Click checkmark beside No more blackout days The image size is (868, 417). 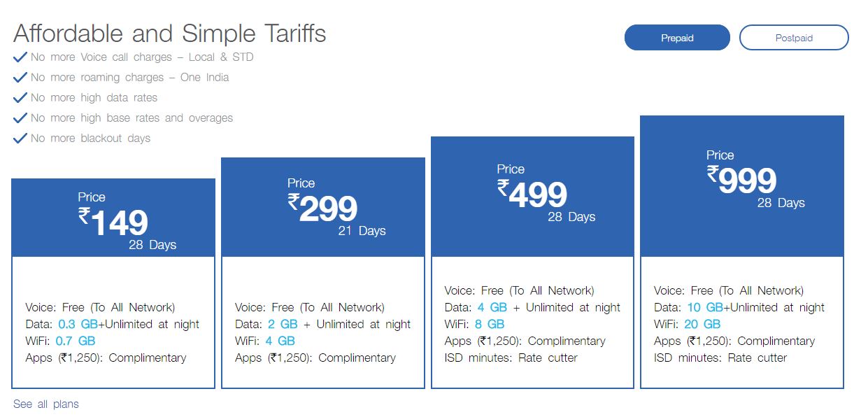(x=20, y=138)
